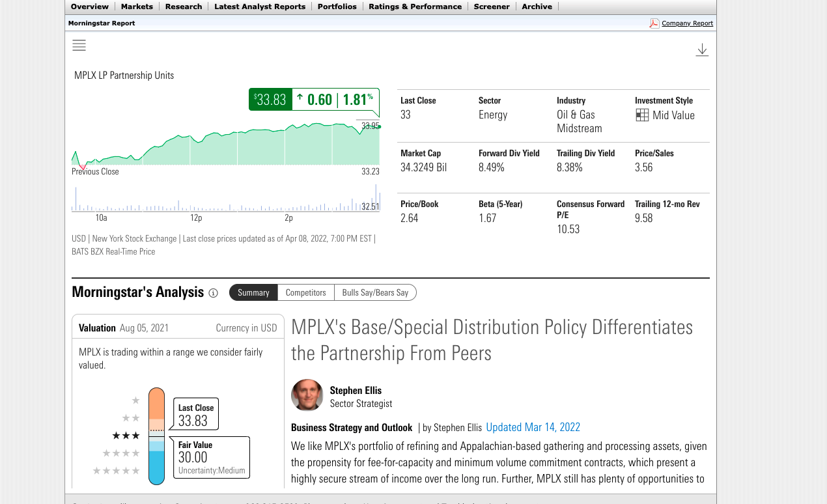The height and width of the screenshot is (504, 827).
Task: Open the Research tab
Action: pyautogui.click(x=184, y=7)
